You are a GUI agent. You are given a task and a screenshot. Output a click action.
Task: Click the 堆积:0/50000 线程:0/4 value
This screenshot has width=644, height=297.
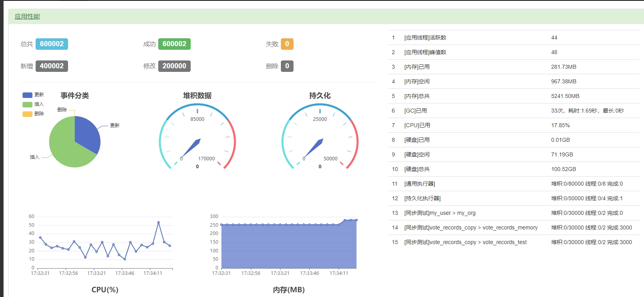[587, 198]
